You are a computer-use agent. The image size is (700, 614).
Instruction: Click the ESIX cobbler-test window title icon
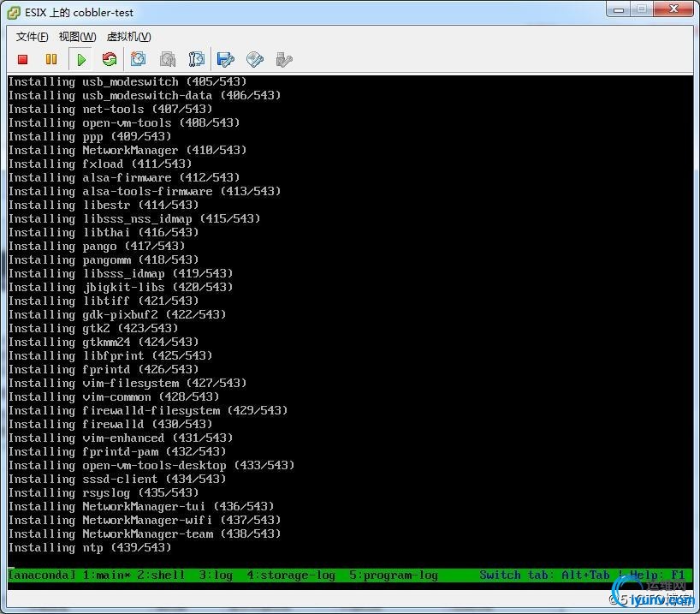point(14,13)
